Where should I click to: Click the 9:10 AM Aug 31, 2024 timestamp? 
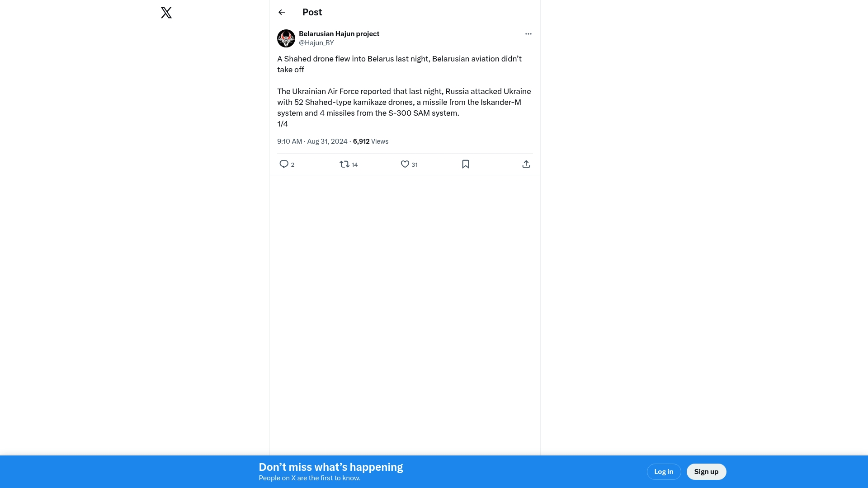pos(312,141)
